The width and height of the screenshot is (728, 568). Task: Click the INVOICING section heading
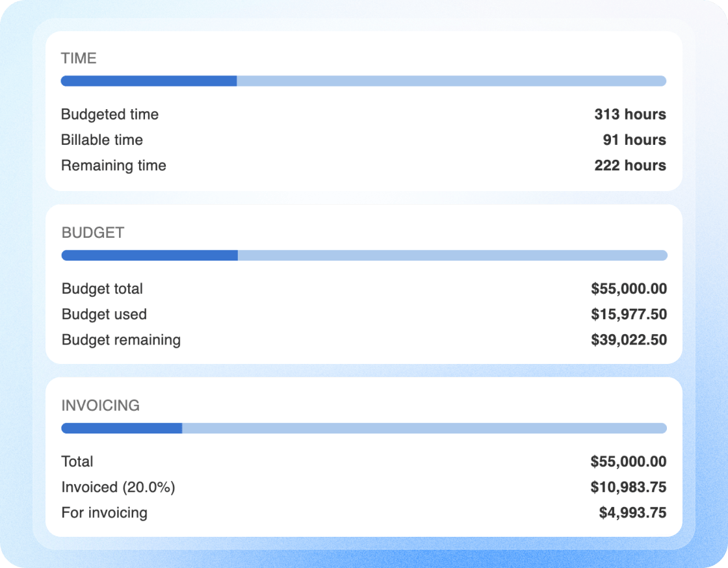(x=100, y=405)
